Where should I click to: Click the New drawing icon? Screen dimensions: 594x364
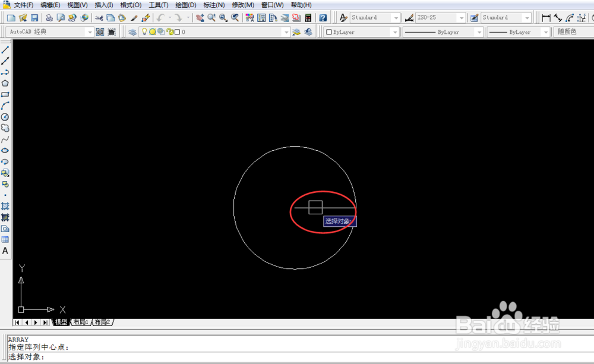tap(11, 18)
